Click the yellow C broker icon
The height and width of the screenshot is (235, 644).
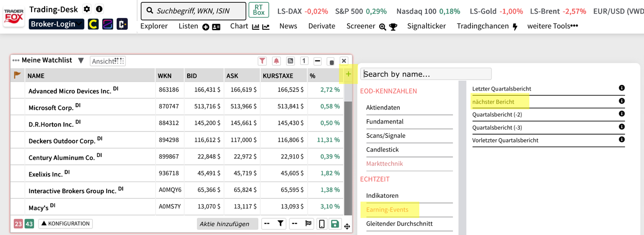point(93,24)
